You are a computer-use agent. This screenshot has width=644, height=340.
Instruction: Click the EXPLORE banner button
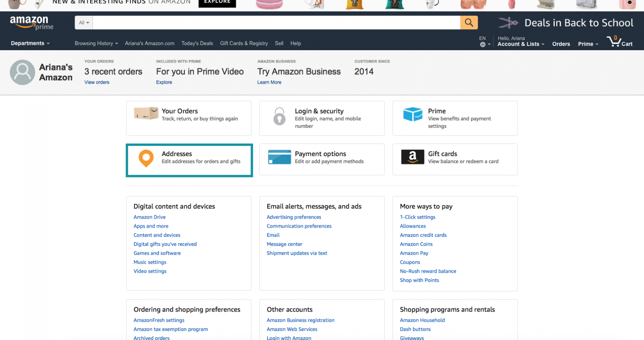click(217, 3)
